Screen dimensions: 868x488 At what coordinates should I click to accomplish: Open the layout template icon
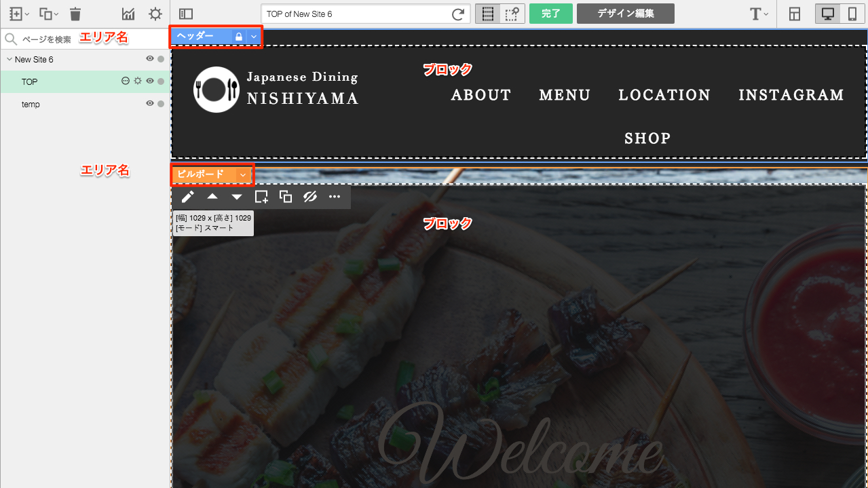click(x=795, y=14)
